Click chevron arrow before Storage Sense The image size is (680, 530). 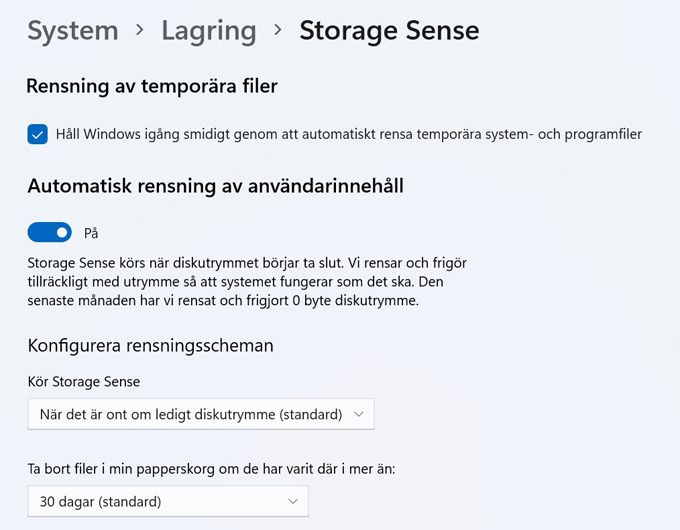coord(278,30)
